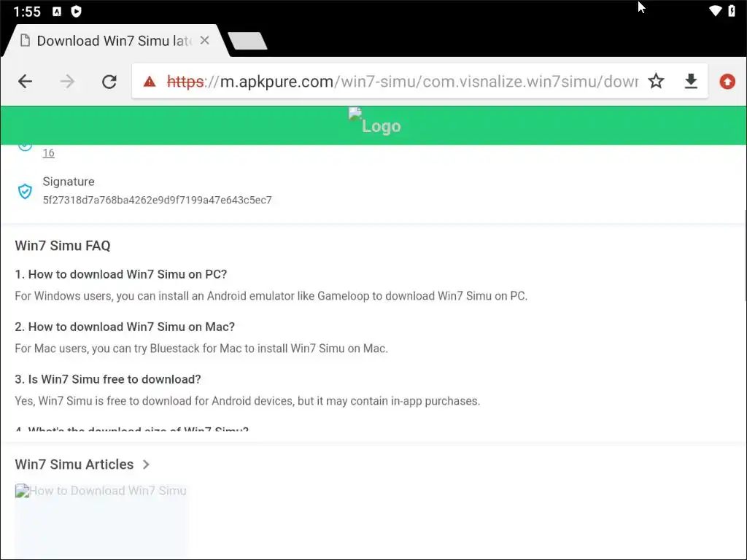
Task: Click the forward navigation arrow
Action: point(67,82)
